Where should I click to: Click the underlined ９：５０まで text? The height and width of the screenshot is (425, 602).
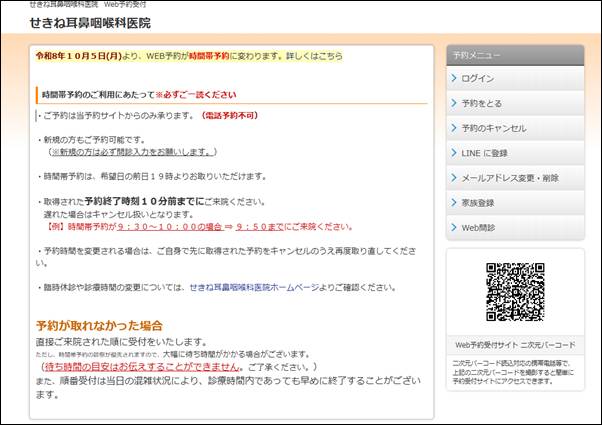260,227
